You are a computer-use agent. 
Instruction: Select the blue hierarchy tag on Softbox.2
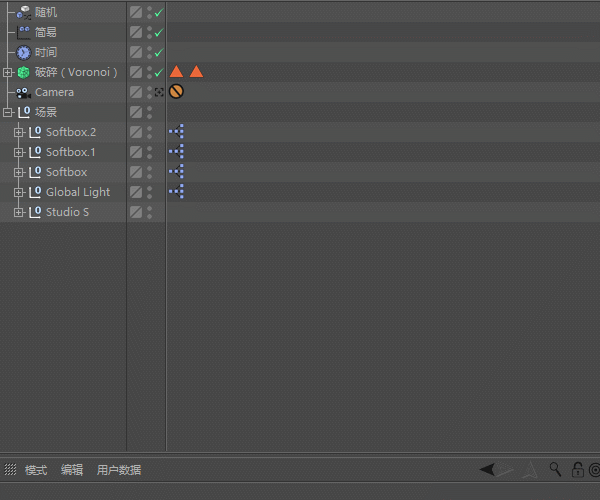tap(176, 131)
